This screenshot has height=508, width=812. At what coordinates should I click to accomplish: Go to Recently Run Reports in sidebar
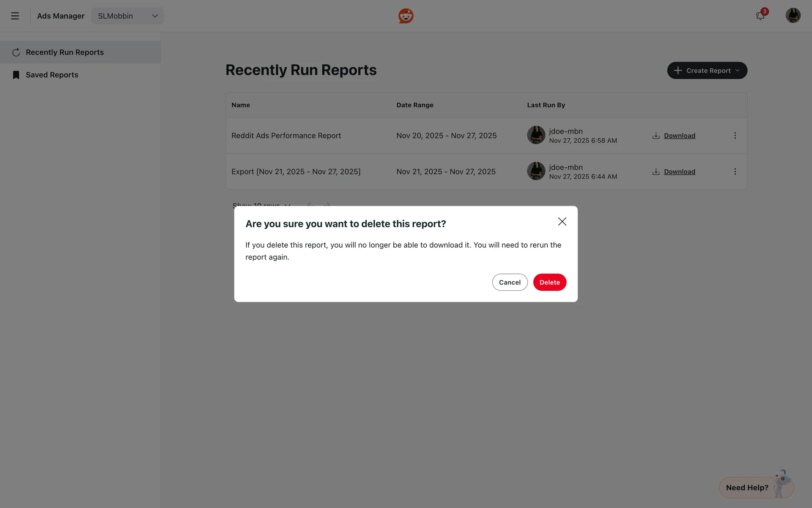[65, 52]
